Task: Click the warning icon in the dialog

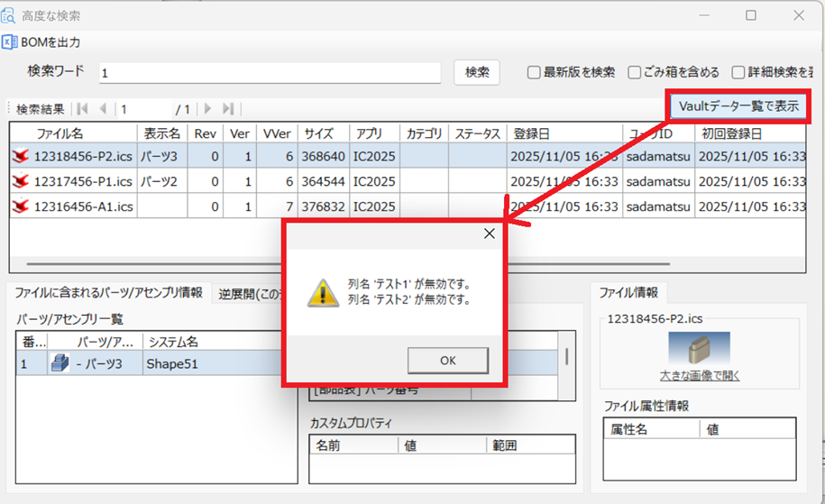Action: click(x=323, y=292)
